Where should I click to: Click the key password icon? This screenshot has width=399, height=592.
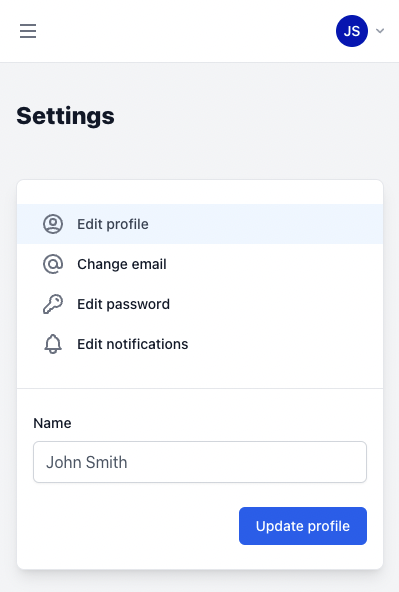coord(53,304)
